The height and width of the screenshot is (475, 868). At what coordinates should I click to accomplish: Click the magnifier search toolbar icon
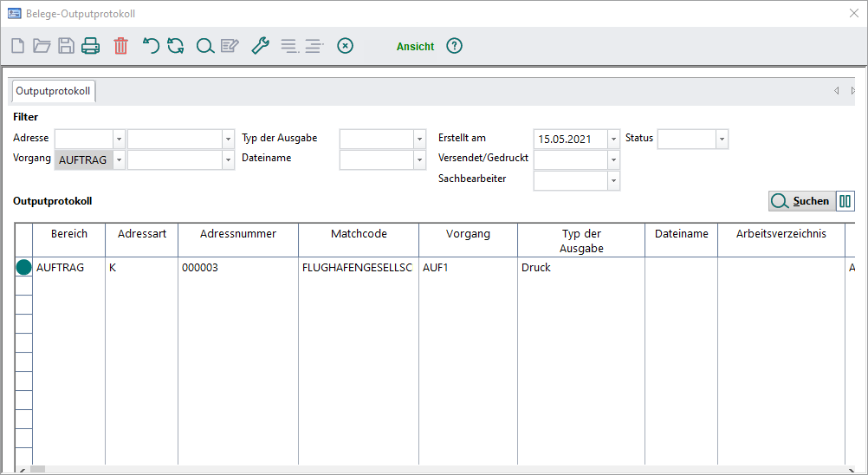[x=204, y=47]
